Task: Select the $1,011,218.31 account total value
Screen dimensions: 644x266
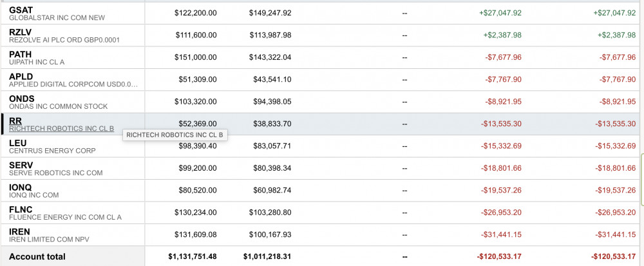Action: 267,256
